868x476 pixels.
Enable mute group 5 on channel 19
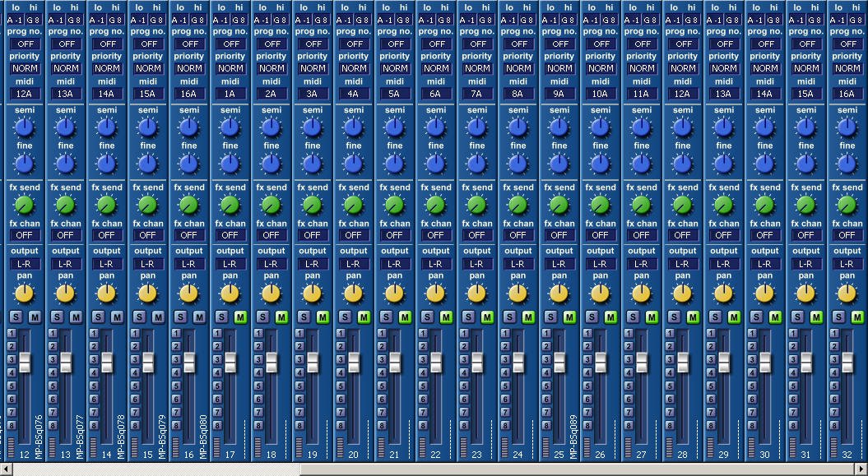point(299,386)
